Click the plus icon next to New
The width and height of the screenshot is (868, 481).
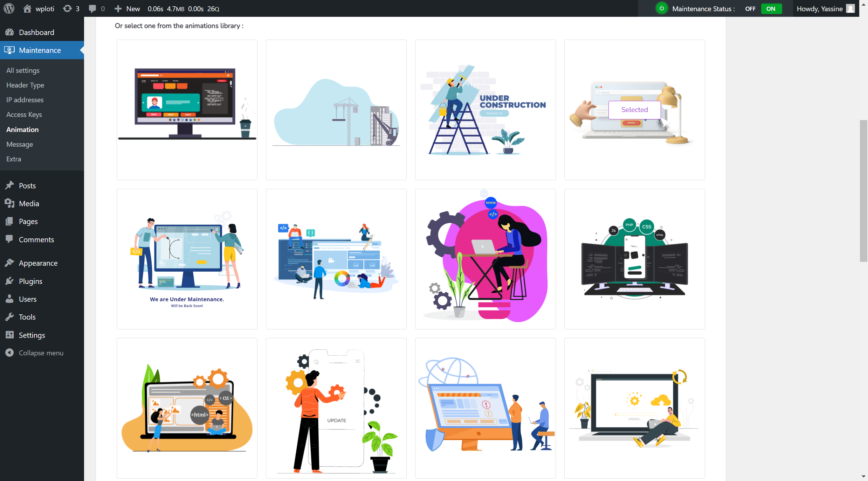click(118, 8)
